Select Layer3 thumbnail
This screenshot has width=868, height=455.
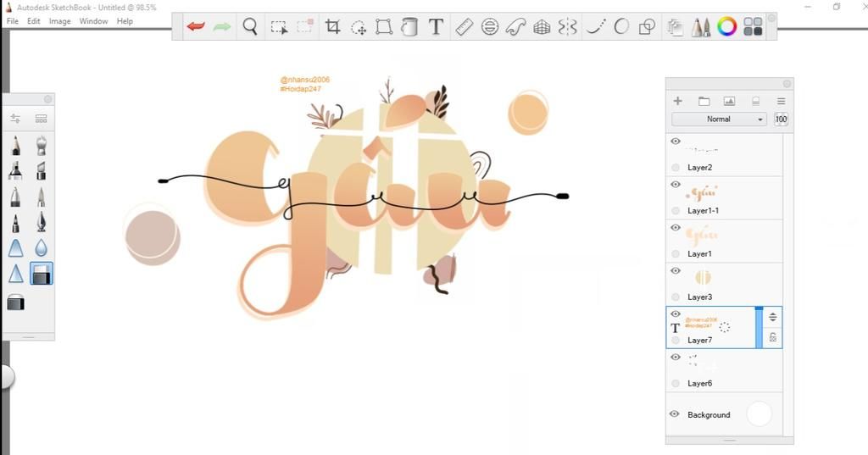click(x=703, y=277)
